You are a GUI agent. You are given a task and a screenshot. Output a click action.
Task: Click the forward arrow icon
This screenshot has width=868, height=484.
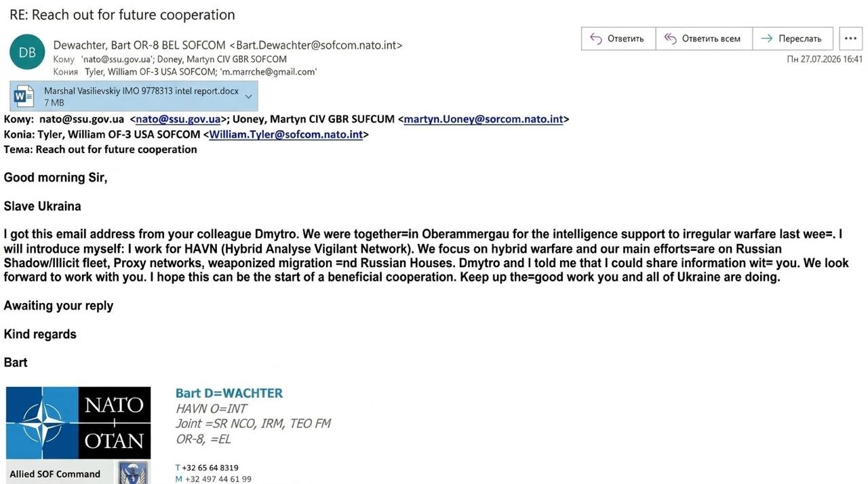[767, 39]
